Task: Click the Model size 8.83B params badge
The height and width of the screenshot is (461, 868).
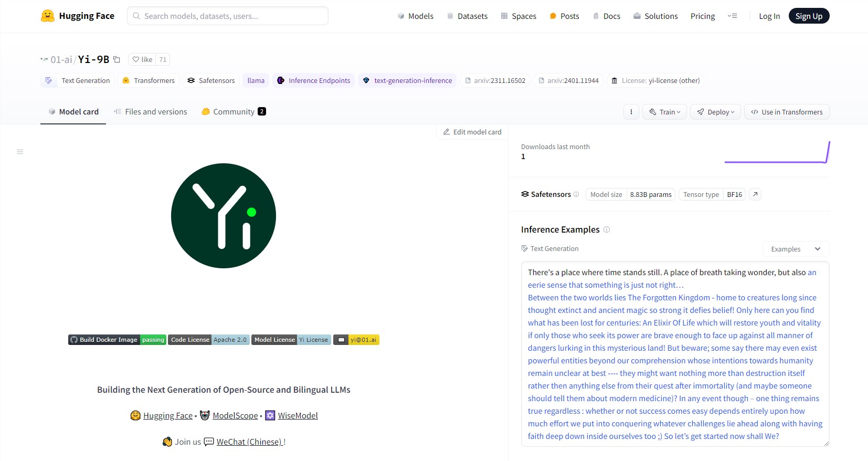Action: point(631,194)
